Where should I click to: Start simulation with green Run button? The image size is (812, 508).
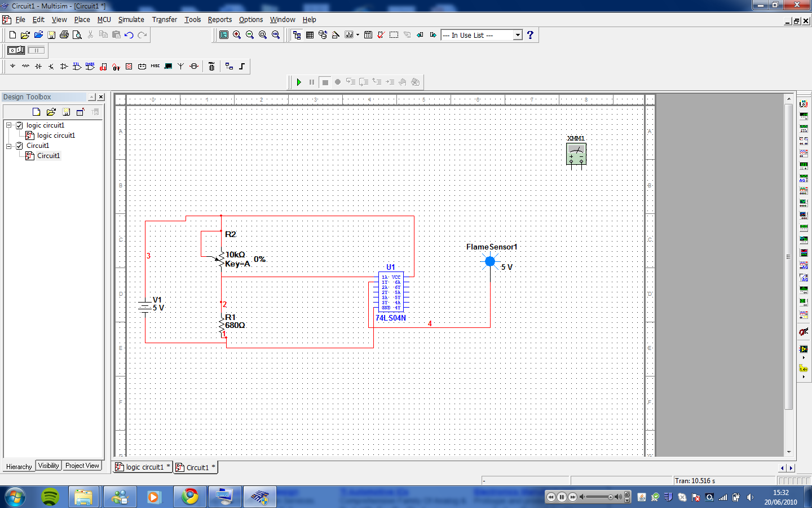299,82
